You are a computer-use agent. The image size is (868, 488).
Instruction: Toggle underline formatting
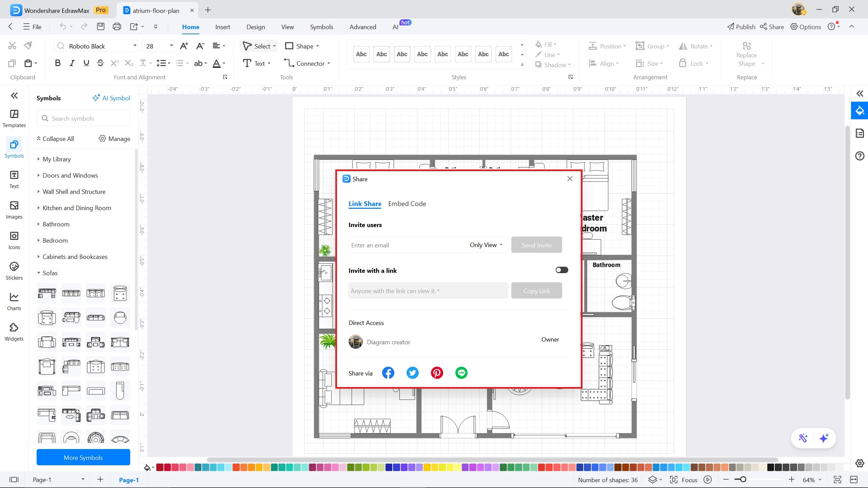86,63
